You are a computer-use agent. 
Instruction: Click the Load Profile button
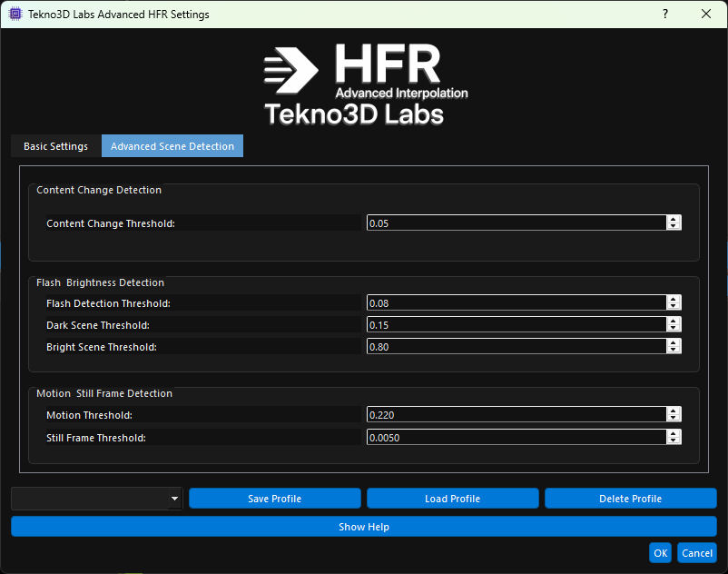pyautogui.click(x=453, y=499)
